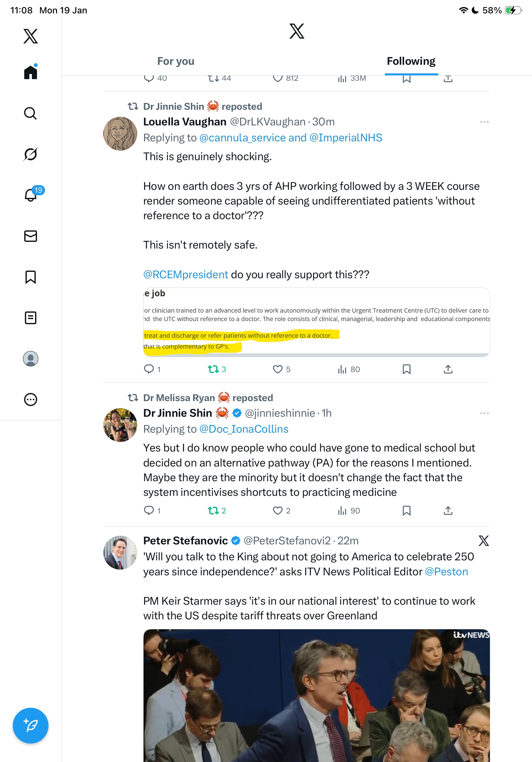The width and height of the screenshot is (532, 762).
Task: Open Profile icon in sidebar
Action: [x=31, y=358]
